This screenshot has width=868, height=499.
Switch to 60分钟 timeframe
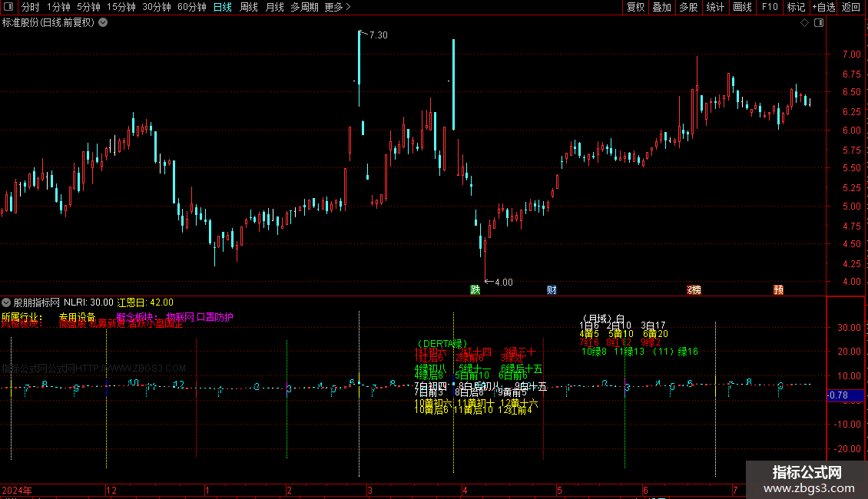[x=192, y=7]
